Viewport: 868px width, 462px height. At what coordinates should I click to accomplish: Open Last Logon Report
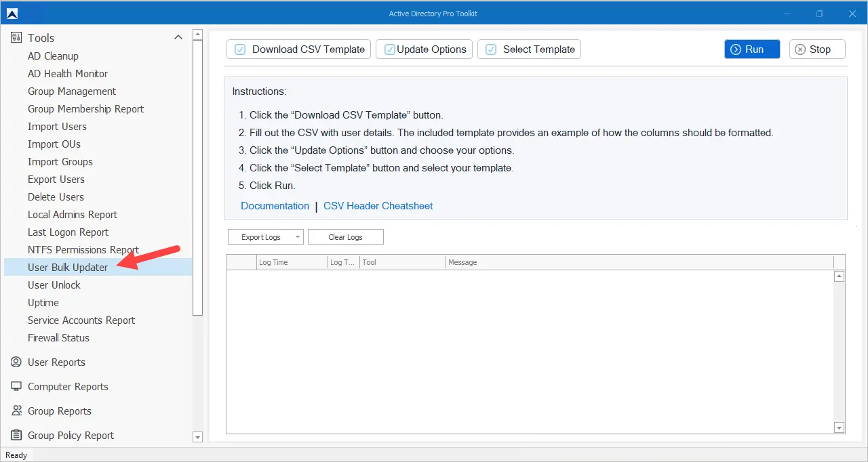click(x=68, y=232)
